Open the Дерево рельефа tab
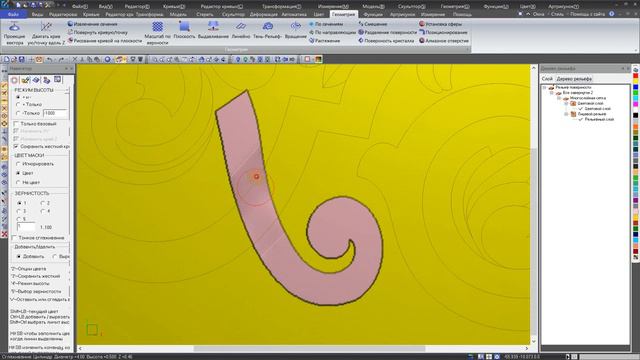Screen dimensions: 640x360 [574, 79]
